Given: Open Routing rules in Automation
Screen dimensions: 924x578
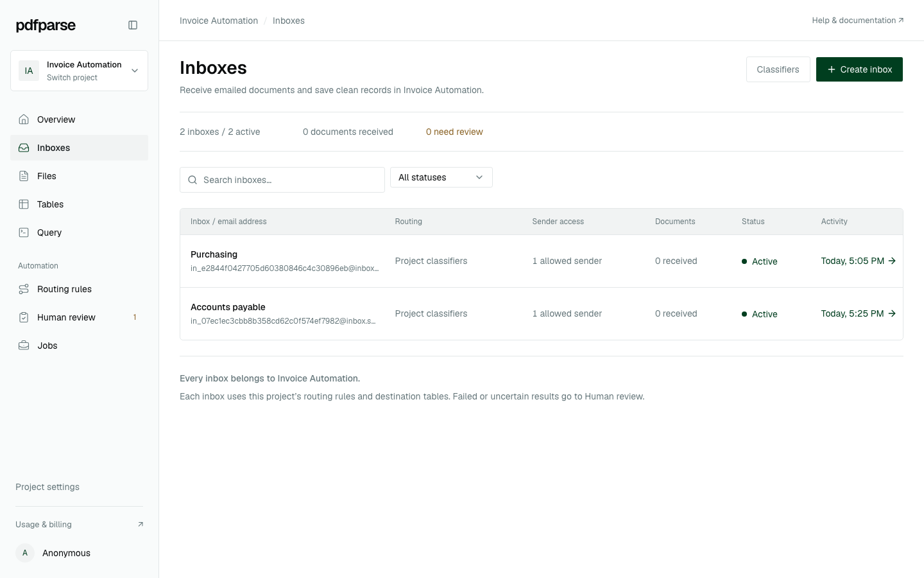Looking at the screenshot, I should click(79, 289).
